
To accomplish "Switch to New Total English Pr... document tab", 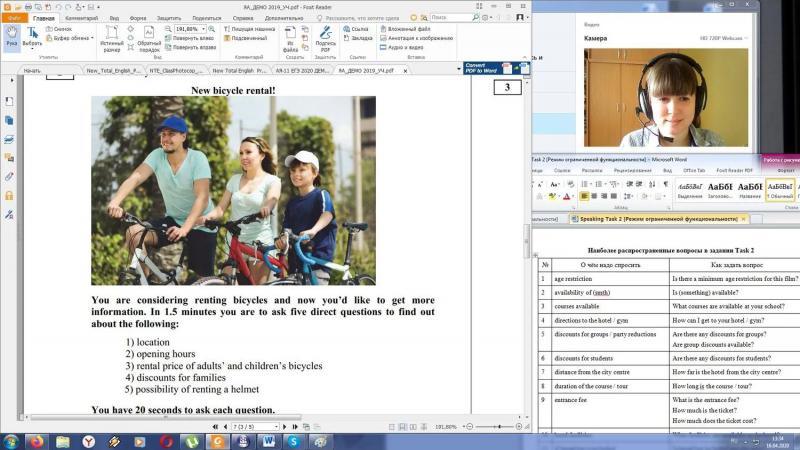I will tap(239, 70).
